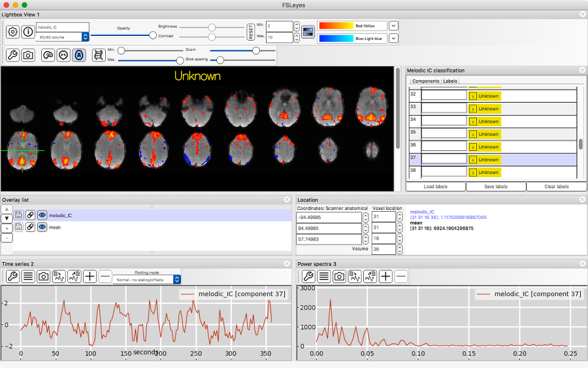588x368 pixels.
Task: Click the Load labels button
Action: 435,186
